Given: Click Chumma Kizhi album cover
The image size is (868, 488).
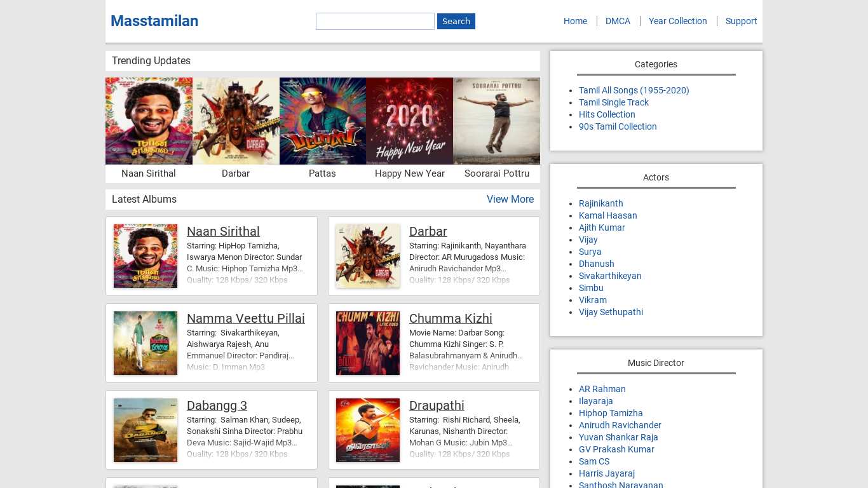Looking at the screenshot, I should pyautogui.click(x=368, y=343).
